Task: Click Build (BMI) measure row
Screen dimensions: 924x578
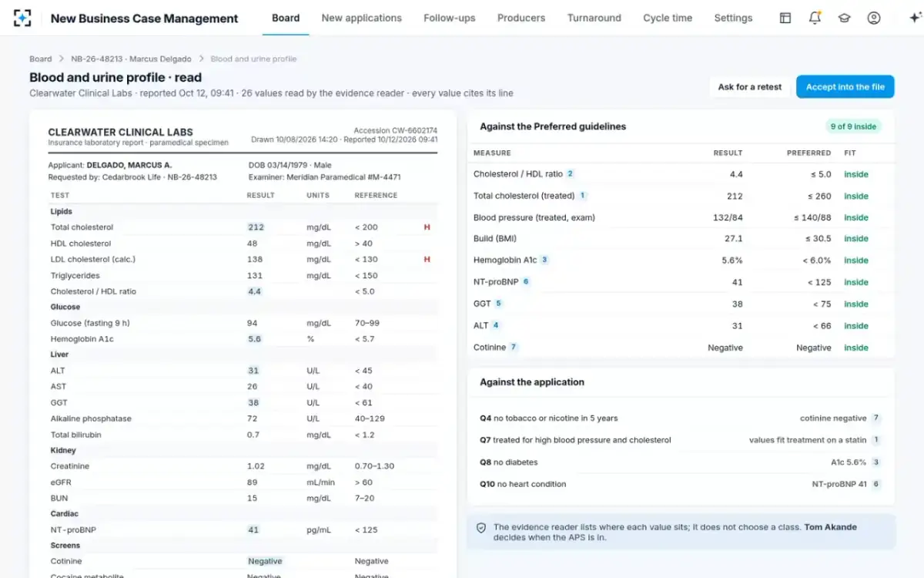Action: [681, 239]
